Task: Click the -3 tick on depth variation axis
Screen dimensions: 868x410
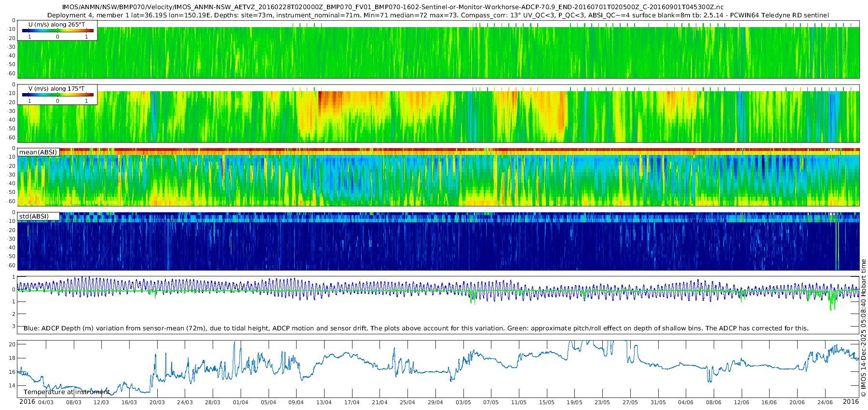Action: click(13, 327)
